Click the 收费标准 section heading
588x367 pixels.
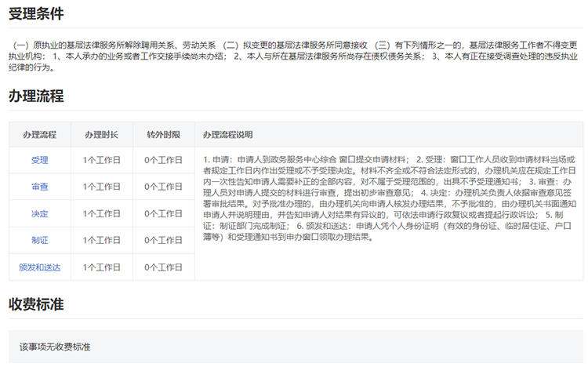[36, 303]
